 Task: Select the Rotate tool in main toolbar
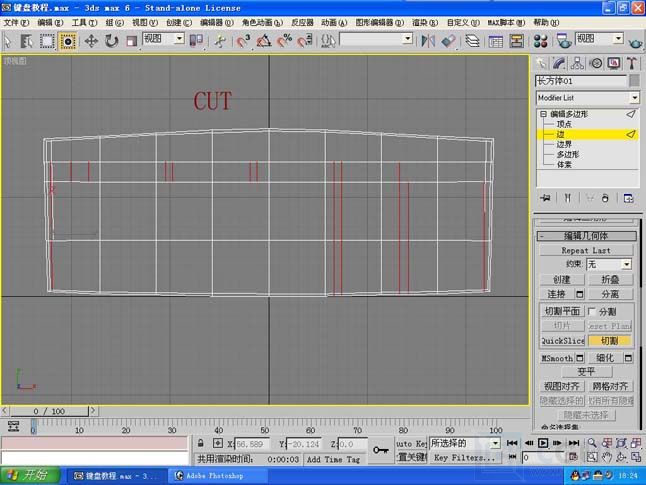[x=111, y=40]
